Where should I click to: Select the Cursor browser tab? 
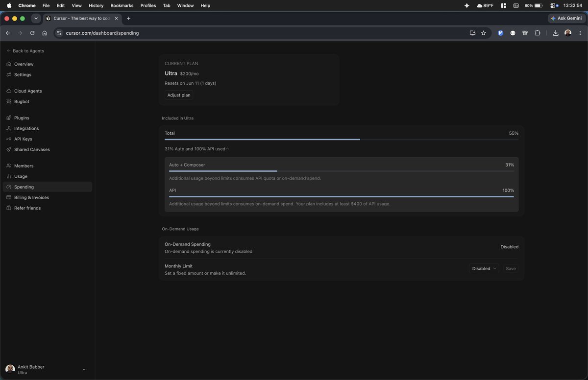[81, 18]
